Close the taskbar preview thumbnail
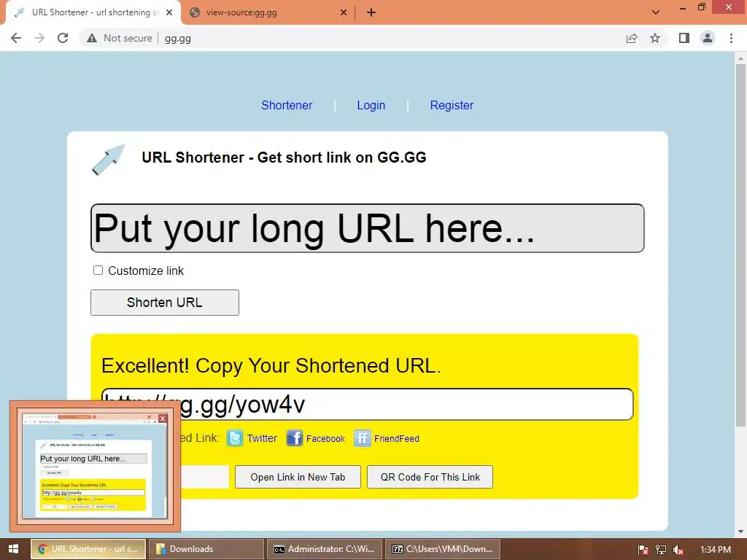Image resolution: width=747 pixels, height=560 pixels. click(x=163, y=418)
